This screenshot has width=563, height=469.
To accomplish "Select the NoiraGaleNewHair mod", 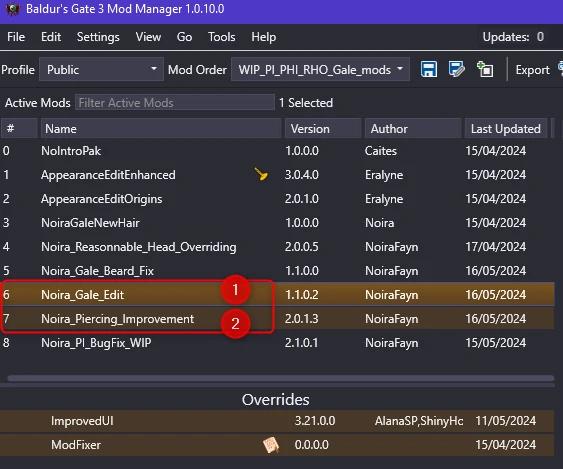I will click(277, 223).
